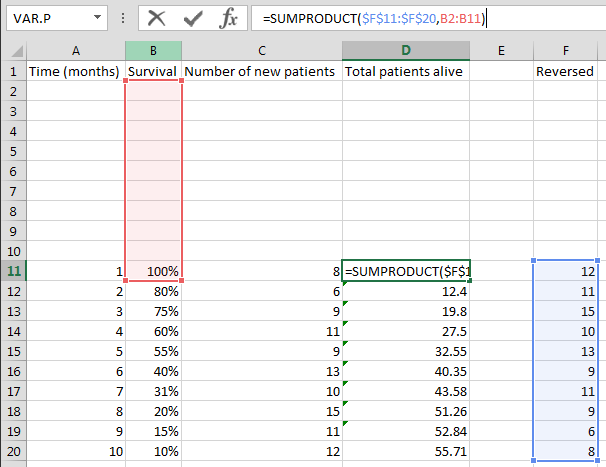Click column C header
The image size is (606, 467).
[261, 51]
